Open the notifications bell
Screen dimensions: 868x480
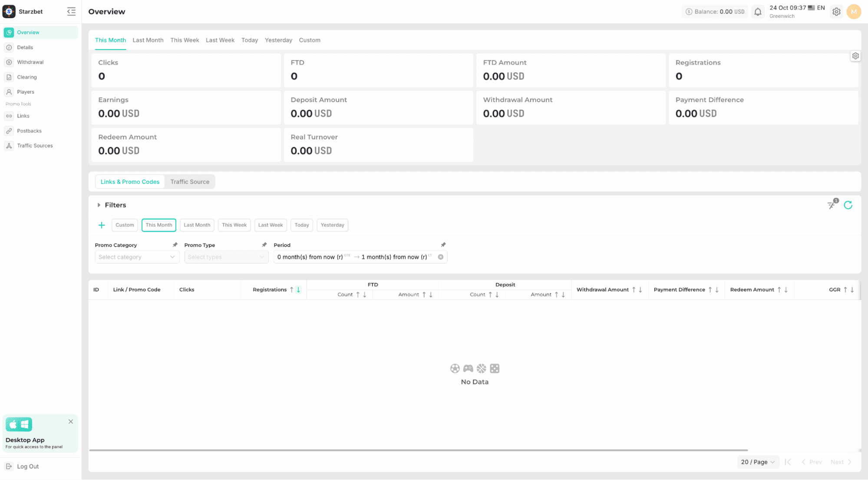coord(758,12)
